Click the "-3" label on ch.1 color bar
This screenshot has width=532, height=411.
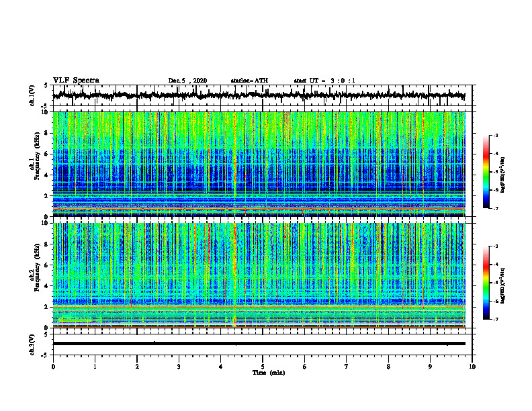coord(495,135)
